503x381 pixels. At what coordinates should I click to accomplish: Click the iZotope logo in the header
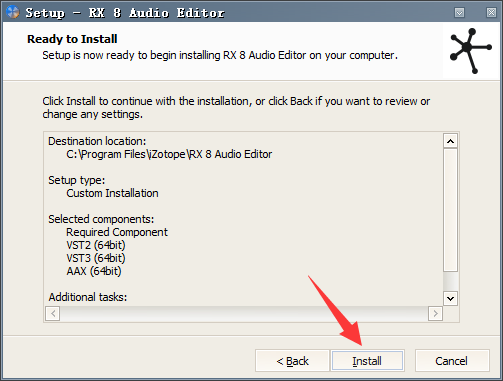[470, 50]
